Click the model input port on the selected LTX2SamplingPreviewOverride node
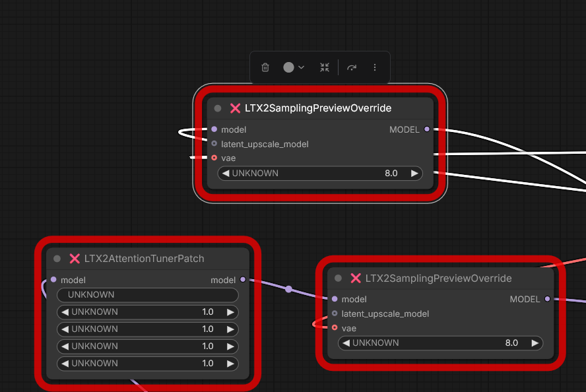The height and width of the screenshot is (392, 586). (214, 129)
